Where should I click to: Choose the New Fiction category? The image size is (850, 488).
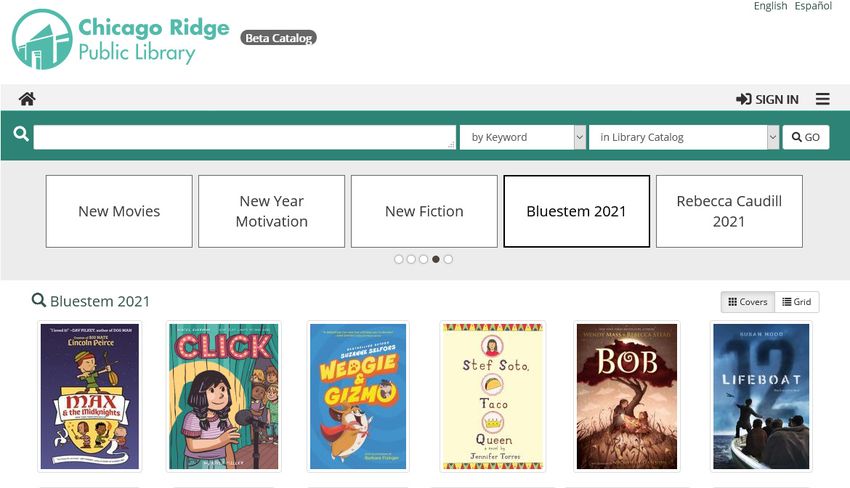coord(424,211)
